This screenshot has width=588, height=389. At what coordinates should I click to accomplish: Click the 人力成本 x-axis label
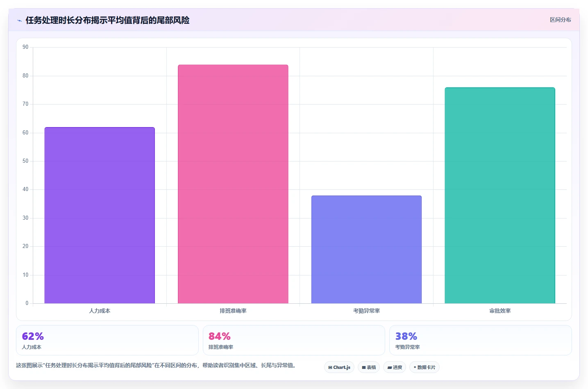tap(100, 311)
